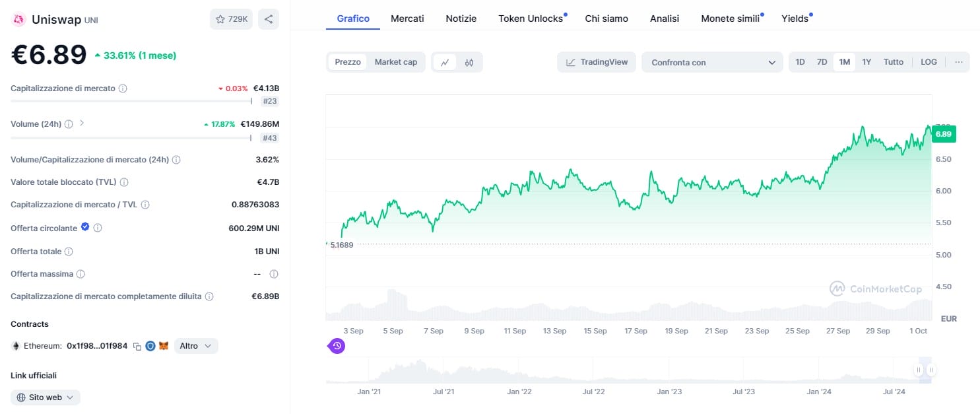Screen dimensions: 980x414
Task: Click the Ethereum address 0x1f98...01f984
Action: pos(97,346)
